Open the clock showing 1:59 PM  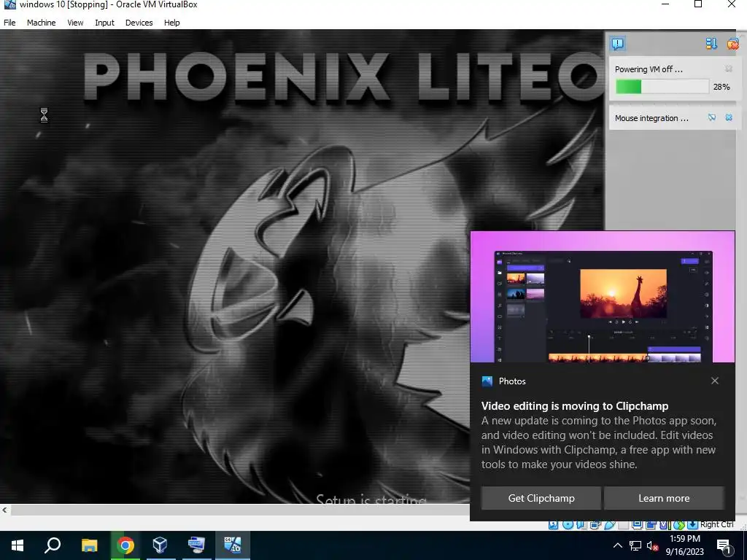point(684,545)
